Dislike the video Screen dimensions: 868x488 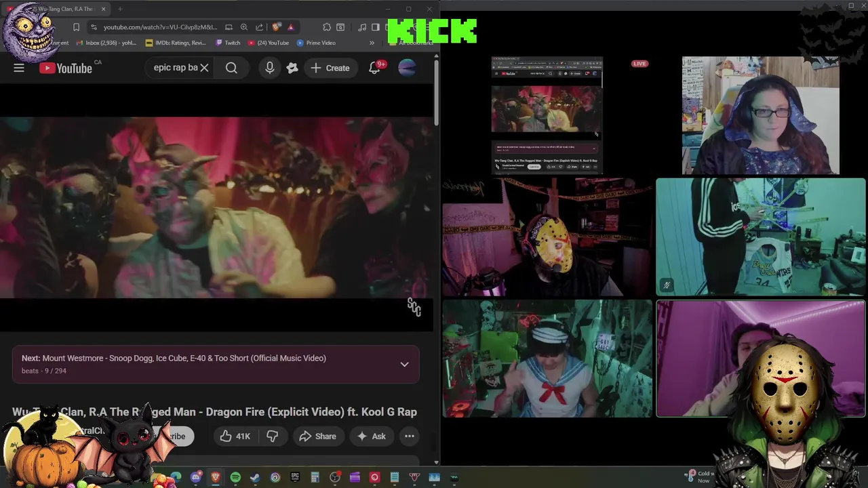pos(273,436)
